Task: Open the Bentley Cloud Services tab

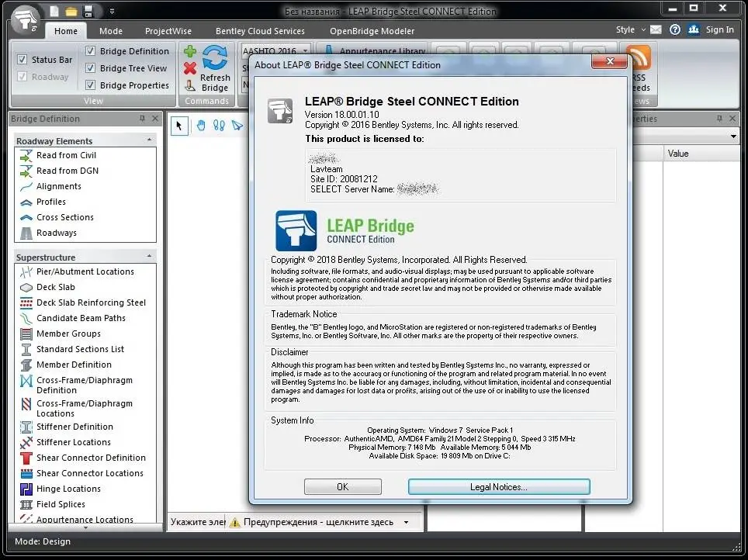Action: (x=260, y=31)
